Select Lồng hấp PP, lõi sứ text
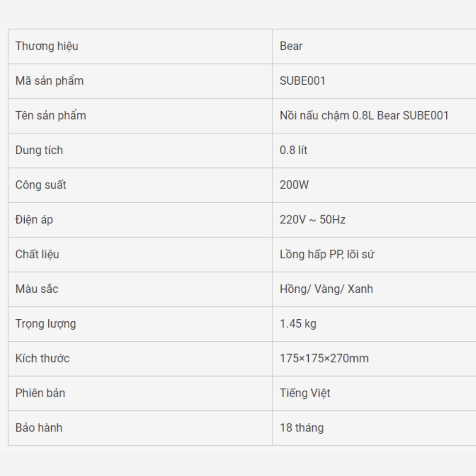Image resolution: width=476 pixels, height=476 pixels. [x=327, y=254]
